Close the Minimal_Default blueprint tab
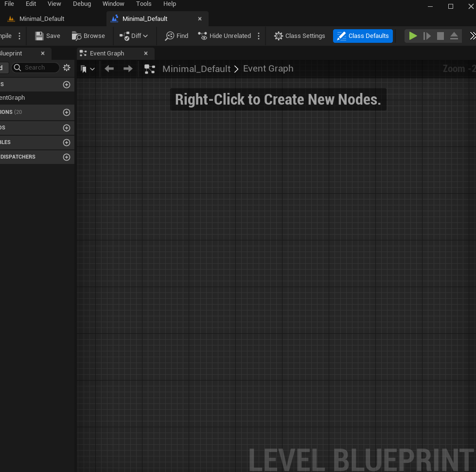This screenshot has height=472, width=476. pyautogui.click(x=200, y=19)
